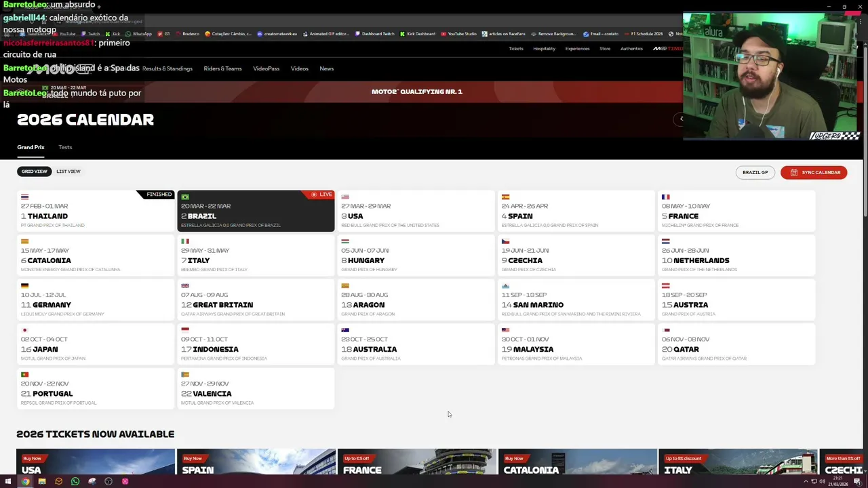Screen dimensions: 868x488
Task: Click the Netherlands flag icon
Action: tap(665, 241)
